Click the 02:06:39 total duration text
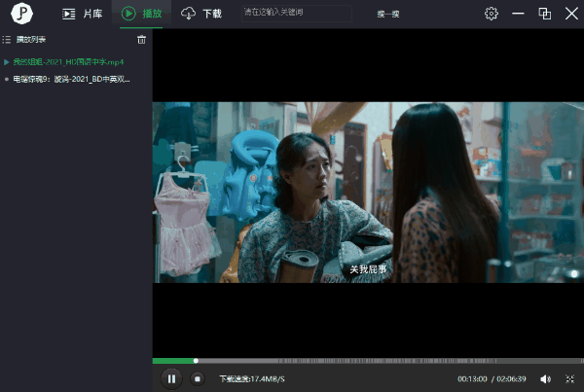The width and height of the screenshot is (584, 392). click(x=511, y=379)
